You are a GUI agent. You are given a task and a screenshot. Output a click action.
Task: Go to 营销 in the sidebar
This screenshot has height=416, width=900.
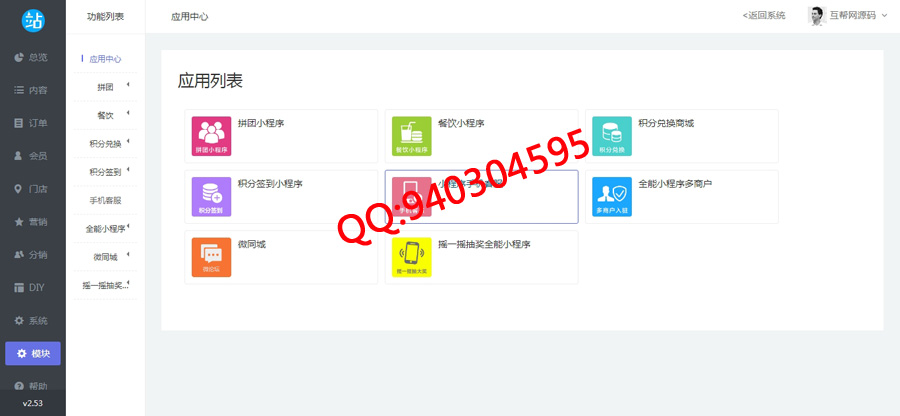(x=32, y=222)
